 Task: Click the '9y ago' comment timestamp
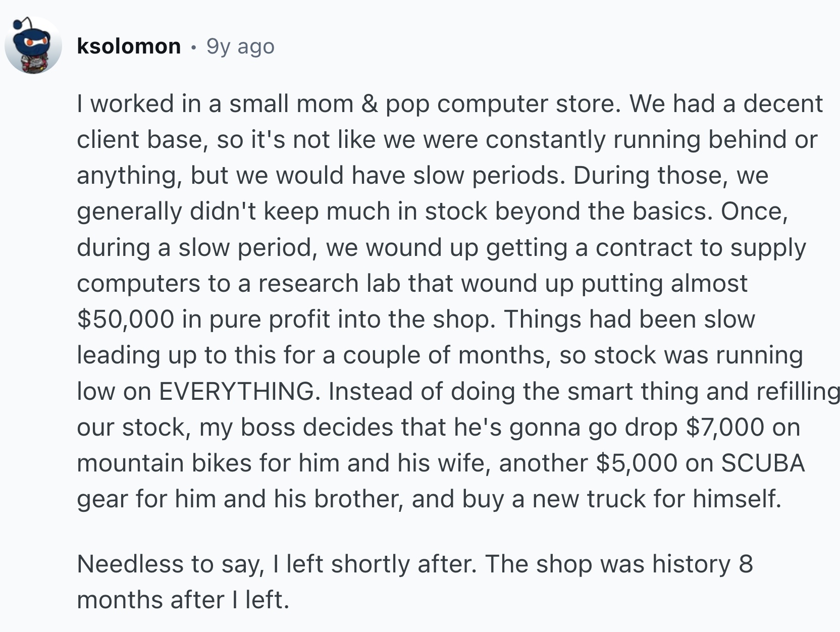click(240, 46)
